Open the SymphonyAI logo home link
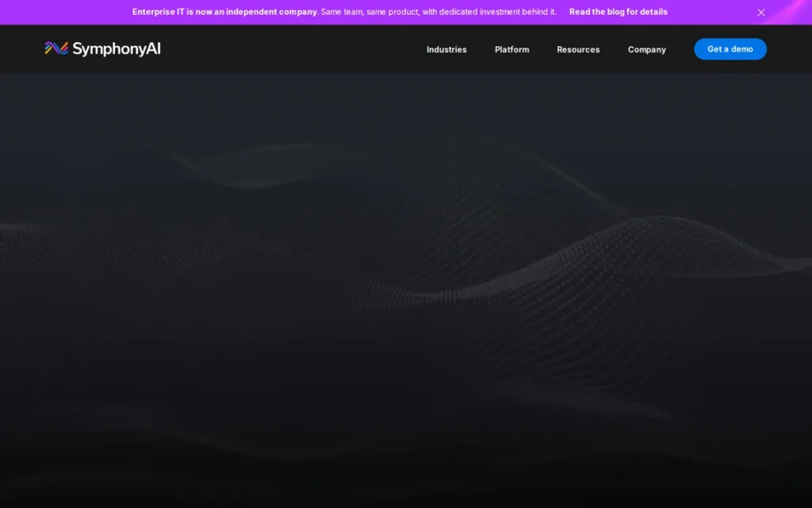 point(102,48)
